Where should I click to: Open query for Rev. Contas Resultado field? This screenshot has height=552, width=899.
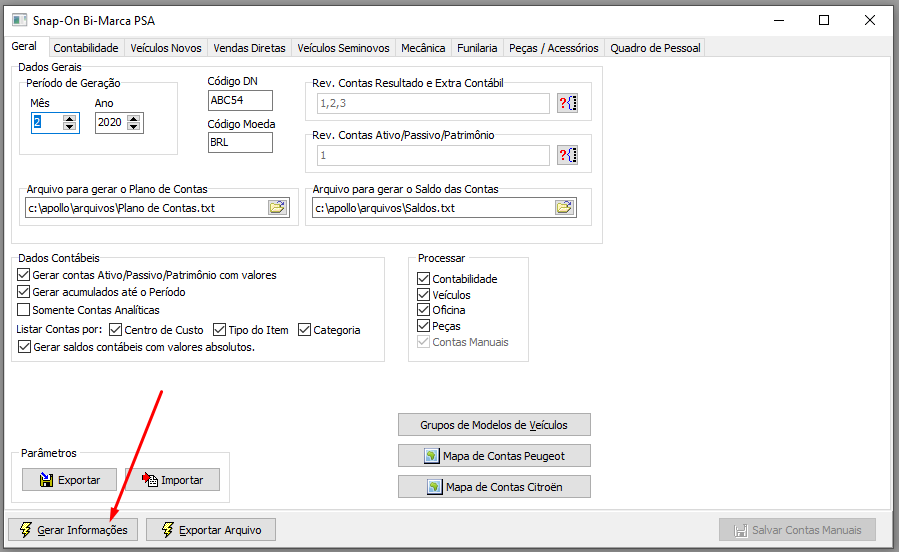click(x=568, y=103)
